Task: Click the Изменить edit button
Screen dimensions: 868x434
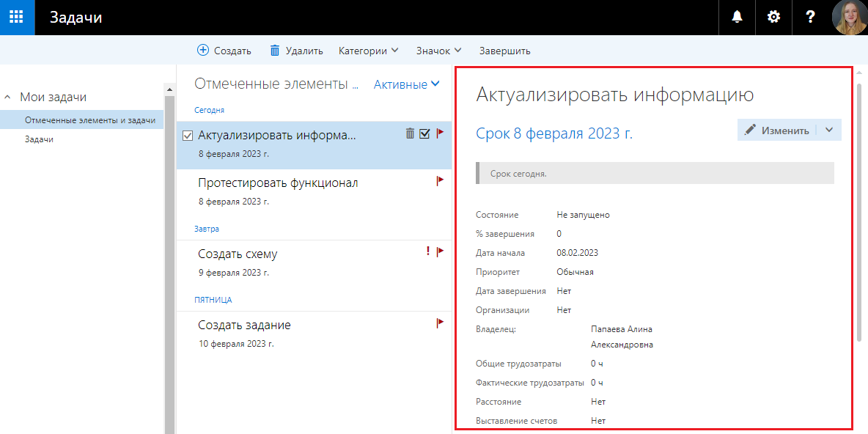Action: [777, 130]
